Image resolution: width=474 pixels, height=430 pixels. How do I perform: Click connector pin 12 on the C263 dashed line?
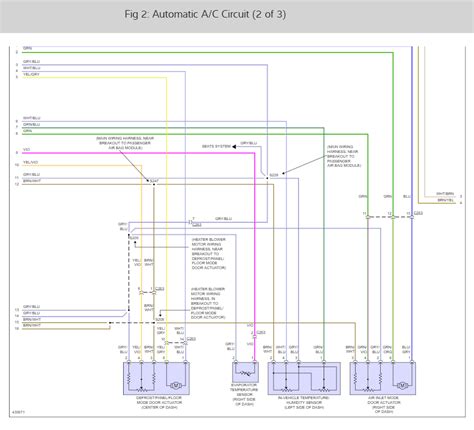tap(393, 217)
